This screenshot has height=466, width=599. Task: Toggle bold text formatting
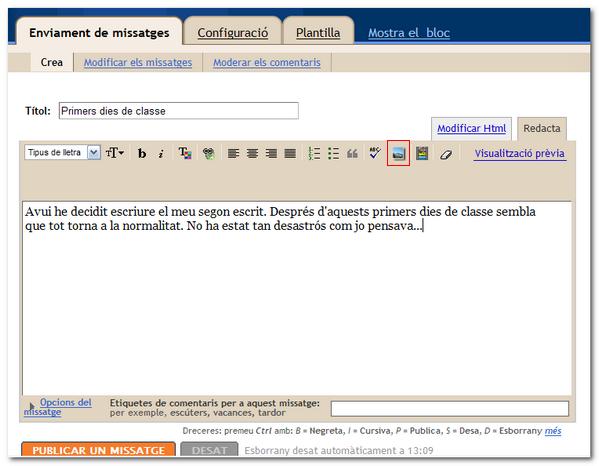pos(142,154)
